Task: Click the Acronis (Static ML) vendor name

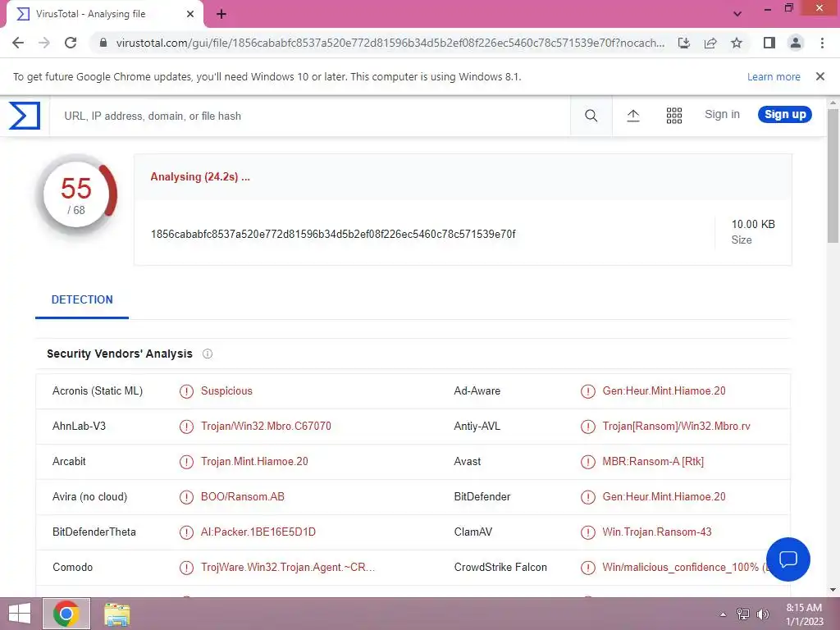Action: 98,391
